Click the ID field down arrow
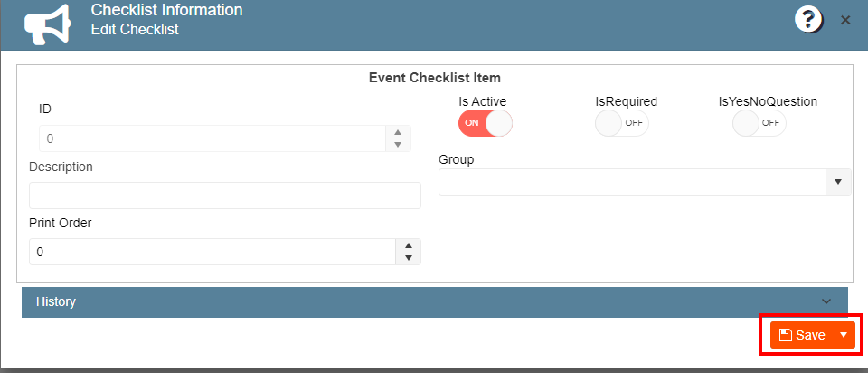Viewport: 868px width, 373px height. pyautogui.click(x=398, y=145)
